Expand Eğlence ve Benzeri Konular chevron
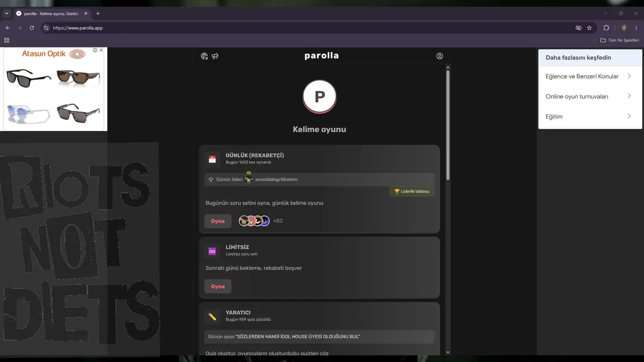Image resolution: width=644 pixels, height=362 pixels. (x=629, y=76)
